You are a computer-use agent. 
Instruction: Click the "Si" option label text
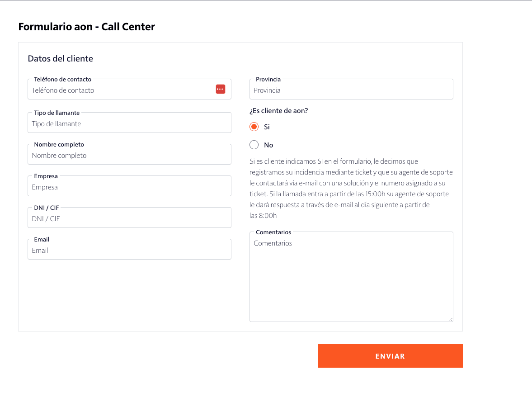(x=267, y=127)
